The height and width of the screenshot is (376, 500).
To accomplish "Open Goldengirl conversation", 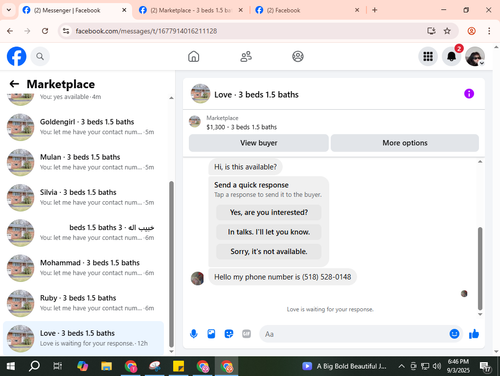I will pyautogui.click(x=83, y=127).
